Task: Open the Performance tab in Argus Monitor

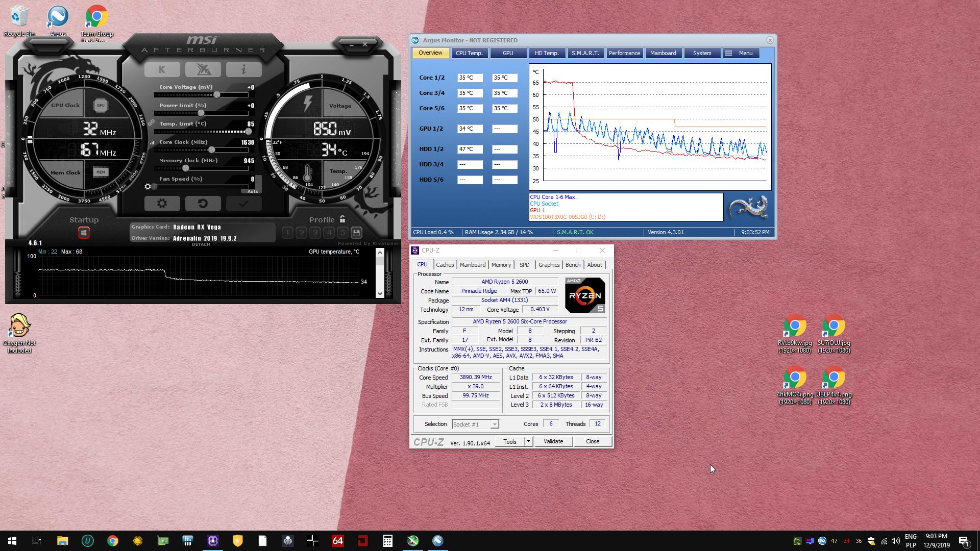Action: tap(624, 53)
